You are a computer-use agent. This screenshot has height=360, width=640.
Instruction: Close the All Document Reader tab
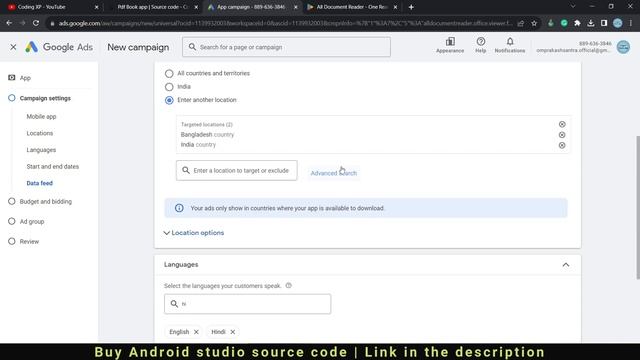395,7
